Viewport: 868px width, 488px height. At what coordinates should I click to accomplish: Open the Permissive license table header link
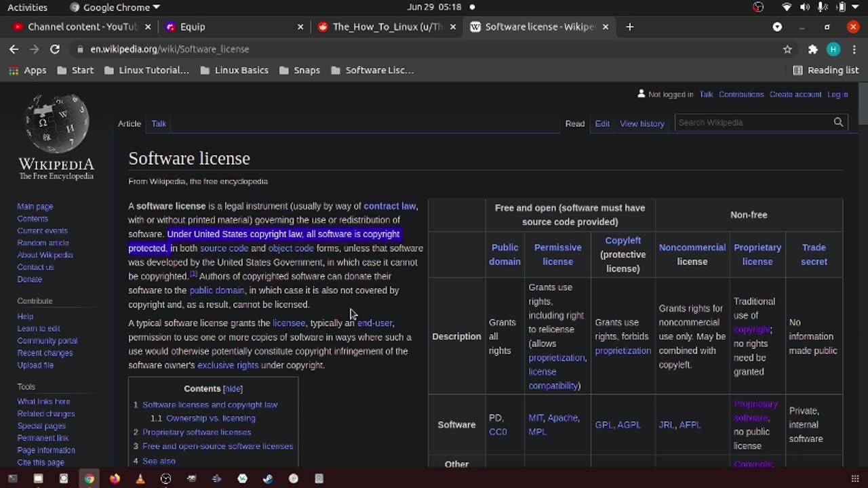(557, 254)
